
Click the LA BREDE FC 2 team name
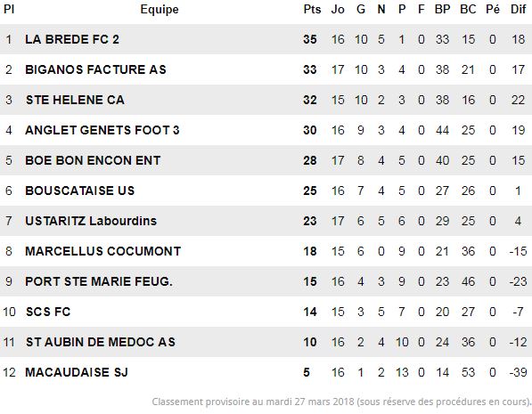click(72, 39)
